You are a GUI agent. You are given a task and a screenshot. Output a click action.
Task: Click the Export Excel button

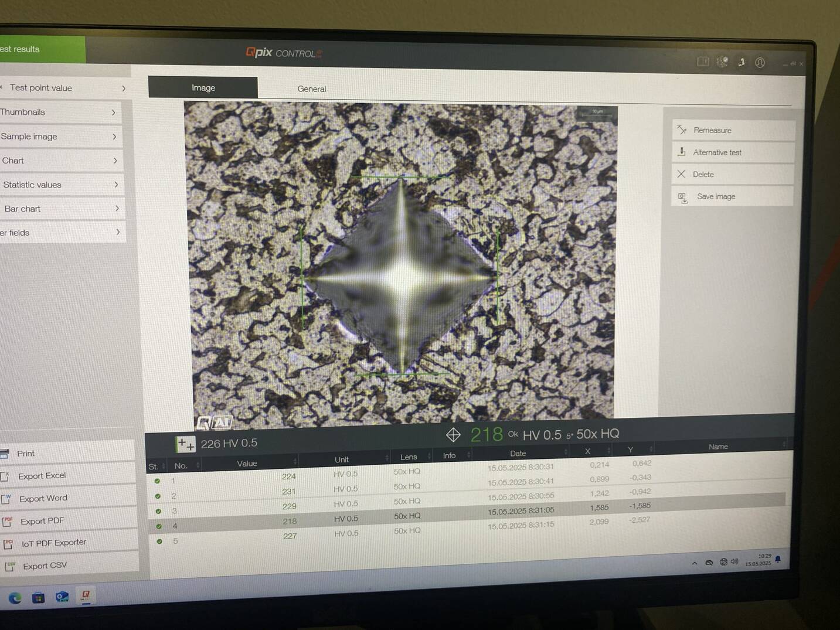[42, 476]
